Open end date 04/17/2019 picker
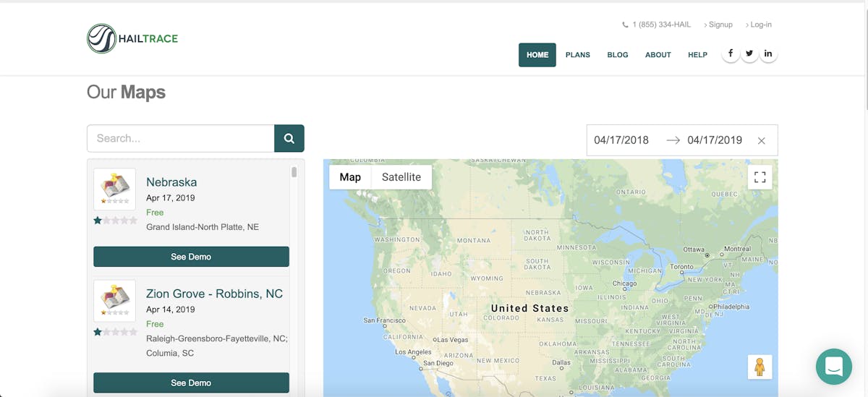 coord(715,140)
